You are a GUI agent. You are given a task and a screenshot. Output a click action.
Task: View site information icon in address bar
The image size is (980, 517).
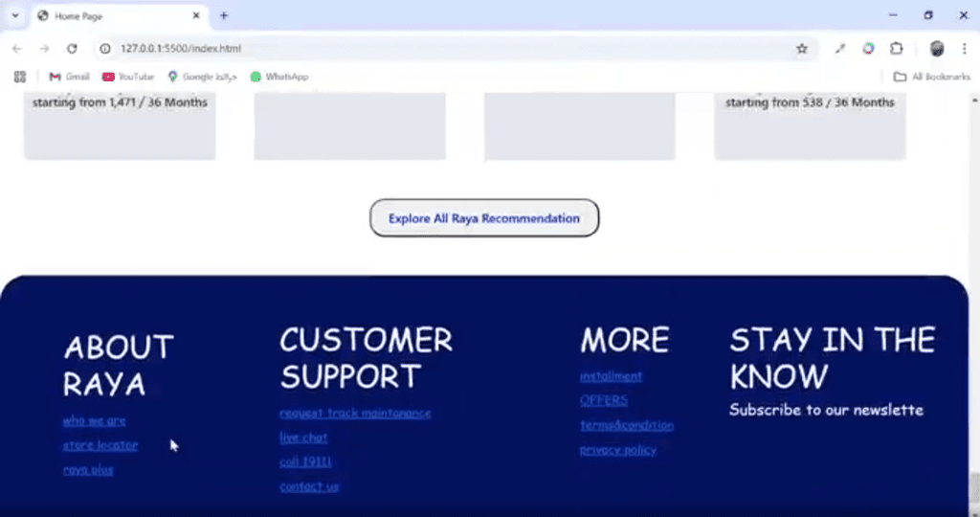point(105,48)
